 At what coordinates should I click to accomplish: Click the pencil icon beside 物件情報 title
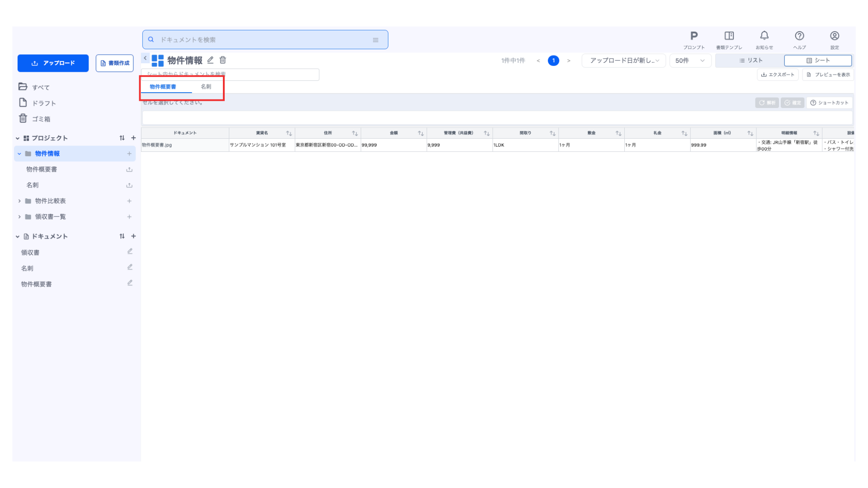point(210,60)
